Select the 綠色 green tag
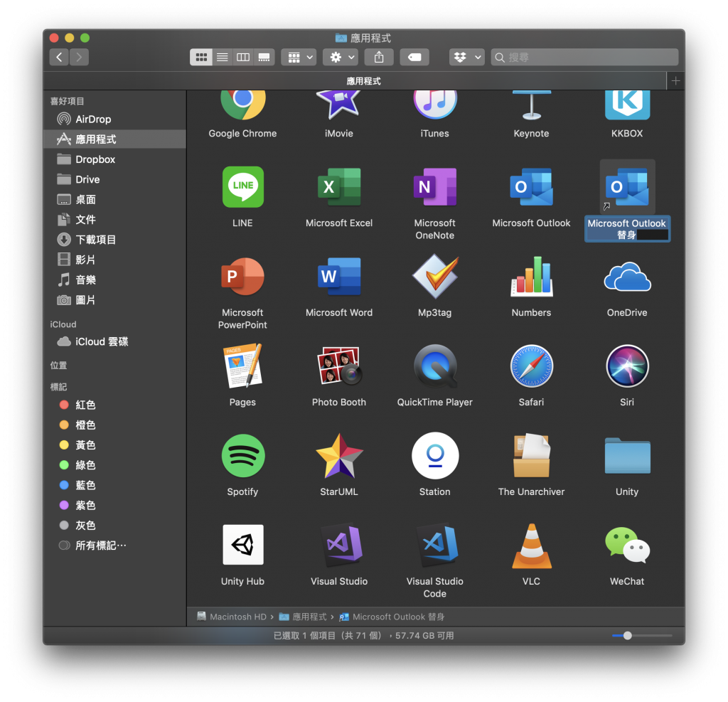Screen dimensions: 728x702 [114, 465]
